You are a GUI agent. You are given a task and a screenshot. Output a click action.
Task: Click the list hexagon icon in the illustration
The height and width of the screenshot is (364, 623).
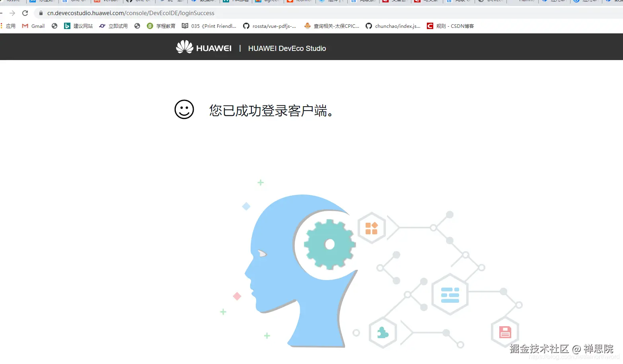(x=450, y=295)
